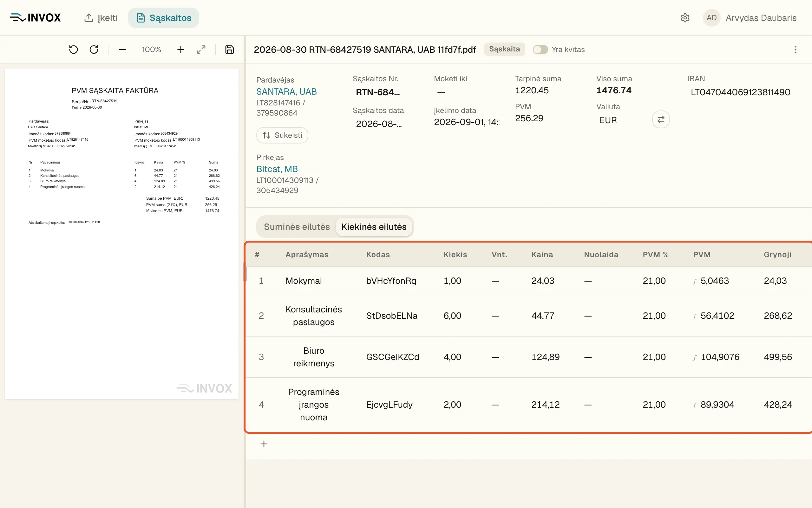Click Grynoji amount 268,62
Viewport: 812px width, 508px height.
coord(778,316)
